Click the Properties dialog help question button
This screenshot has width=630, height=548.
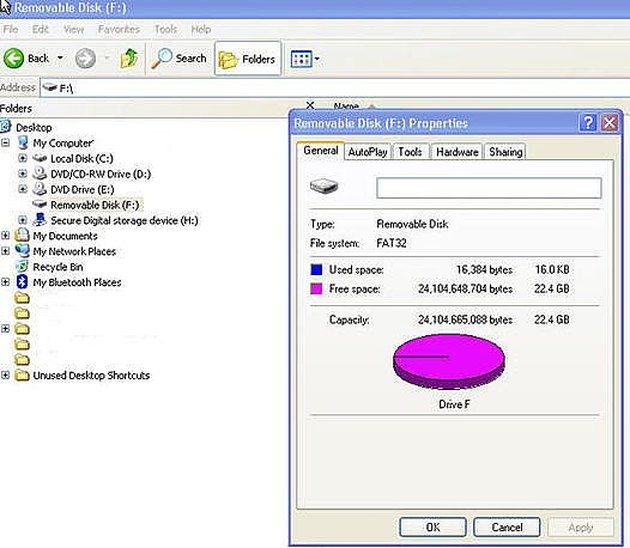click(588, 123)
